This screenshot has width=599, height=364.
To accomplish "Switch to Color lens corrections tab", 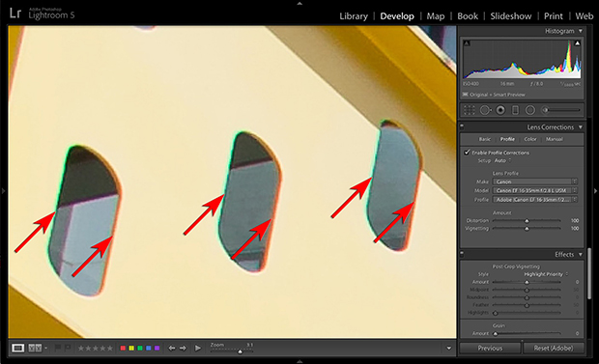I will (530, 139).
